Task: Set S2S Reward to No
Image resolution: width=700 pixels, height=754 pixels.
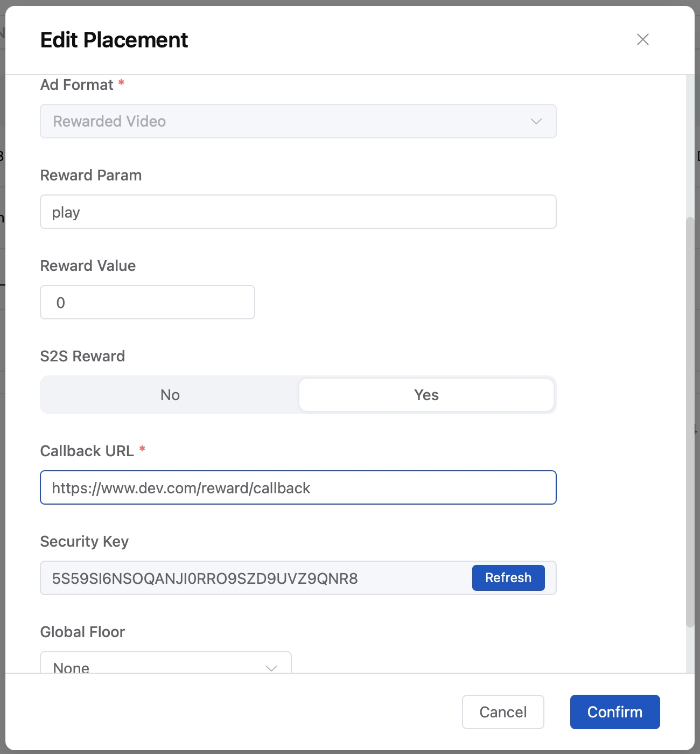Action: [x=170, y=395]
